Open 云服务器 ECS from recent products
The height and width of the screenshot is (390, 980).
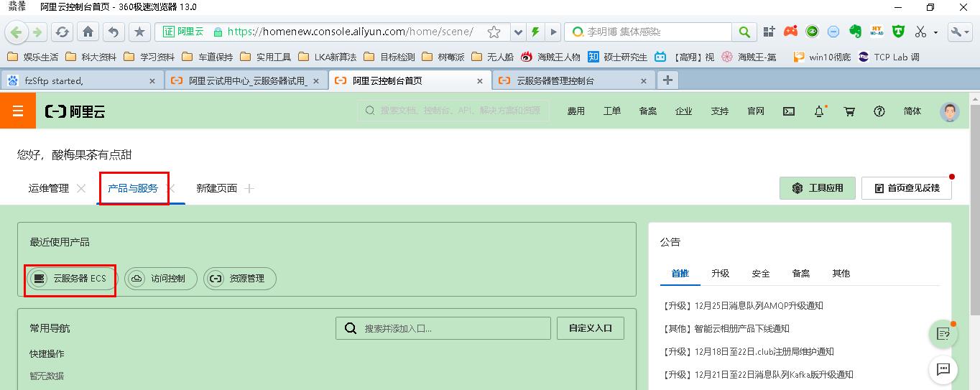click(70, 279)
